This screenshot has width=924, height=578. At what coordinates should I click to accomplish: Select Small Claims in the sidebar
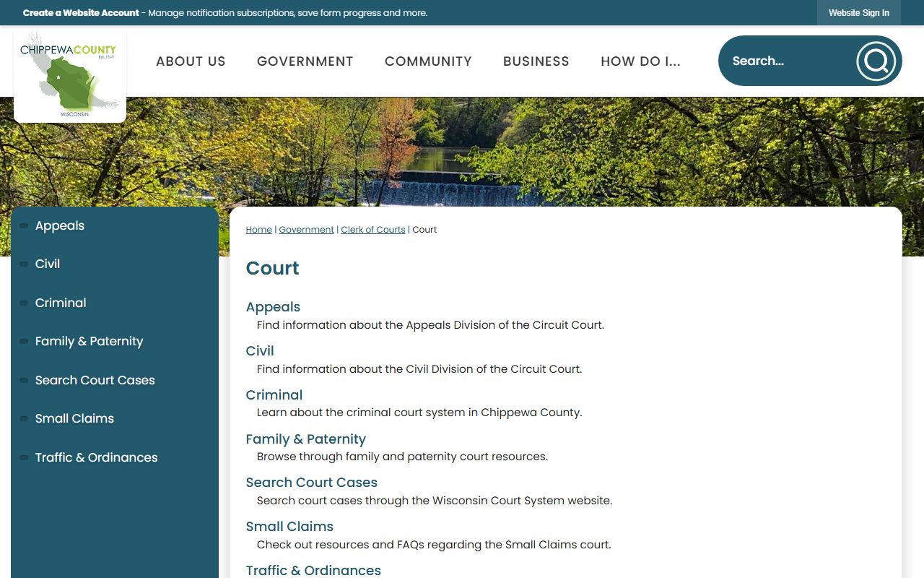[x=75, y=418]
